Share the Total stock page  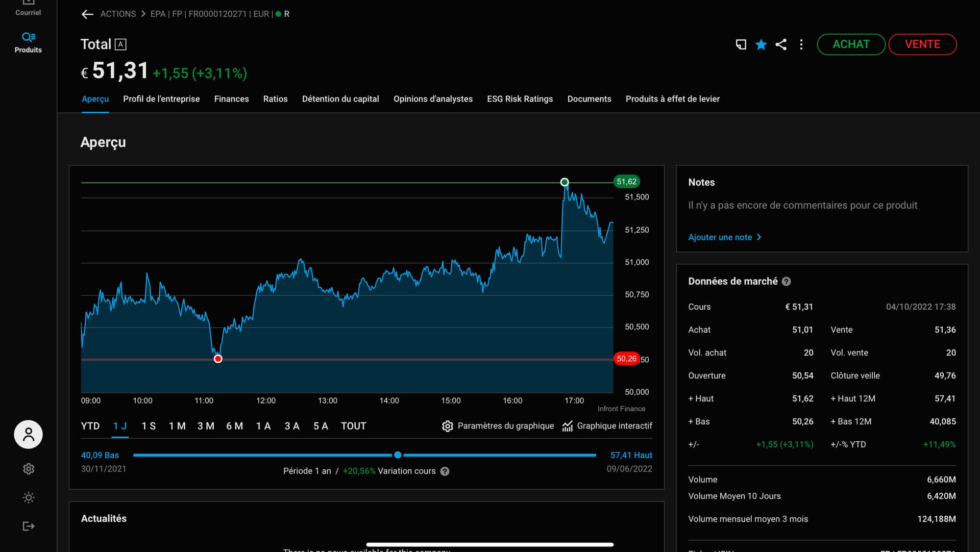click(x=781, y=44)
